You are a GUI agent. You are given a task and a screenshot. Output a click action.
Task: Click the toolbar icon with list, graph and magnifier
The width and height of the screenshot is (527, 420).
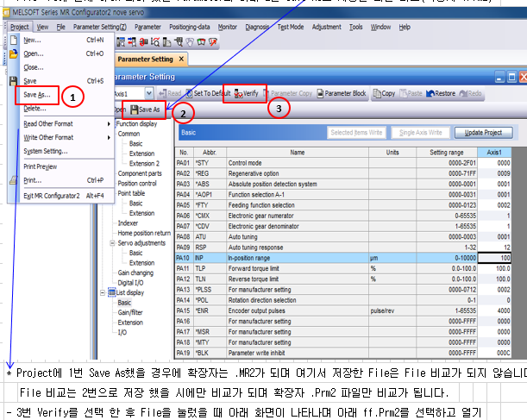point(155,42)
